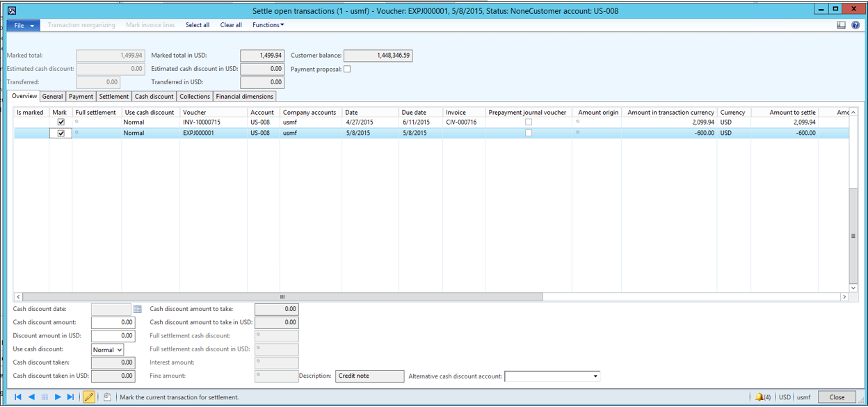Enable the Payment proposal checkbox

click(x=347, y=69)
